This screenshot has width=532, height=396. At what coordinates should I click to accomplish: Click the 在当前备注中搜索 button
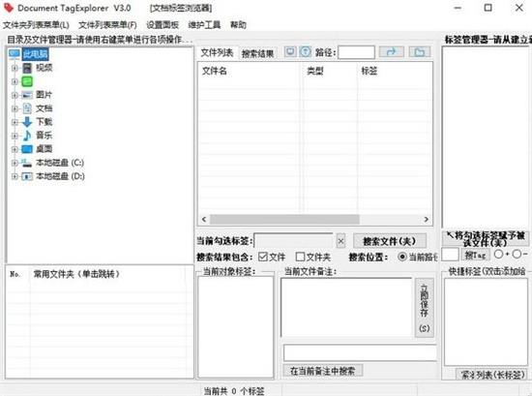[x=323, y=371]
